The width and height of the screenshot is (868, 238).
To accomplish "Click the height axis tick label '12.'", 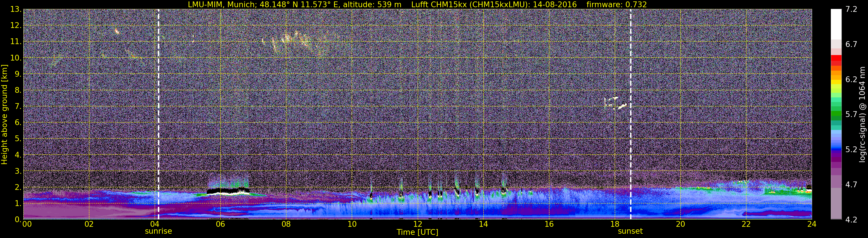I will (x=16, y=25).
